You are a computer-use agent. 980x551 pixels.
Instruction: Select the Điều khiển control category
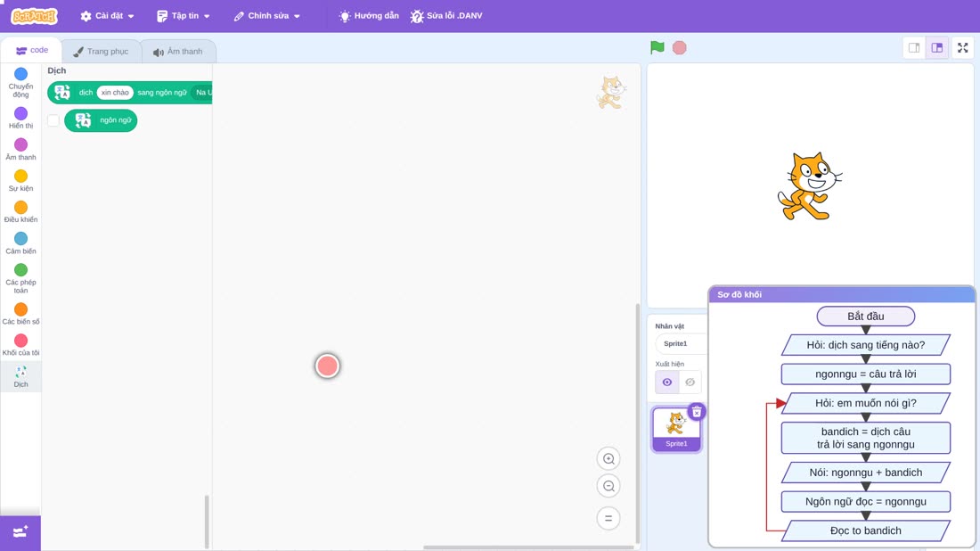click(x=20, y=212)
